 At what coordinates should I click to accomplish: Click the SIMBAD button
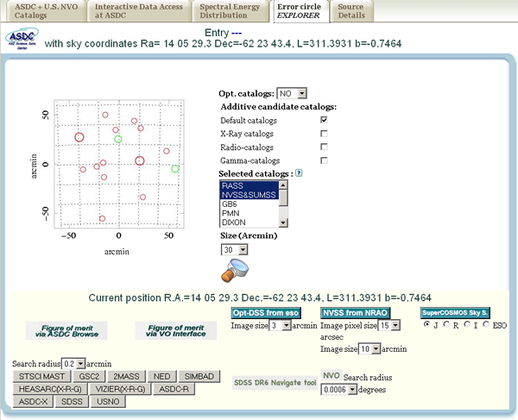click(x=199, y=377)
